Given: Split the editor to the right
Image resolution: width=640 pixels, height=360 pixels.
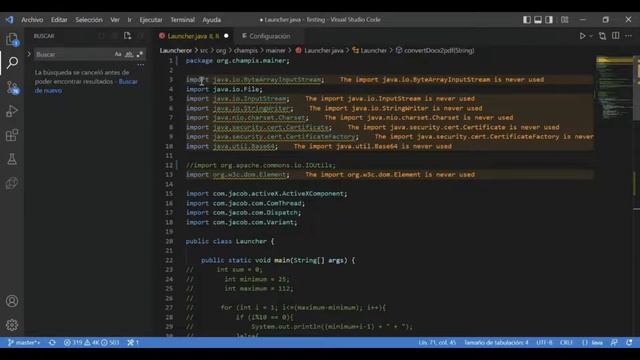Looking at the screenshot, I should click(x=616, y=36).
